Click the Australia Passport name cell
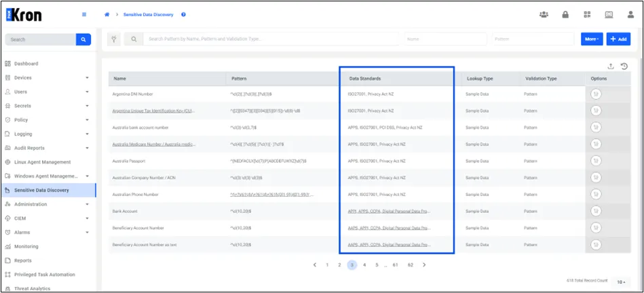This screenshot has height=293, width=644. (x=129, y=161)
